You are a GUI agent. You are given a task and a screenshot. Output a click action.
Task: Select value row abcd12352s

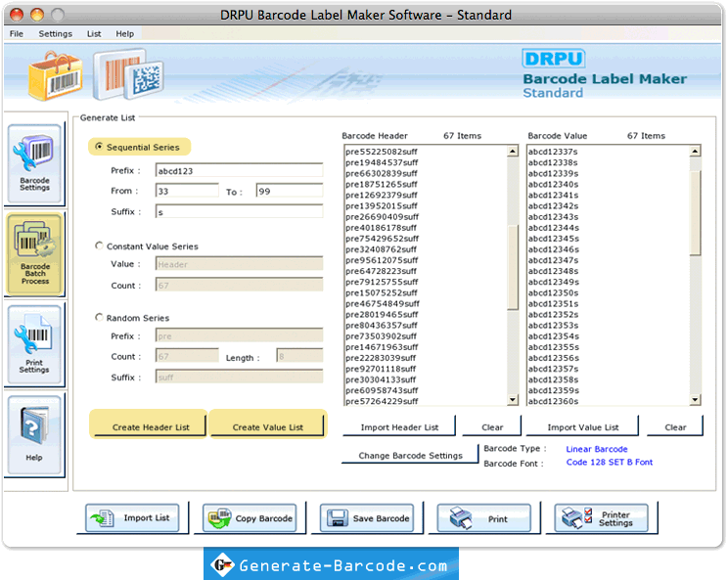click(x=609, y=314)
